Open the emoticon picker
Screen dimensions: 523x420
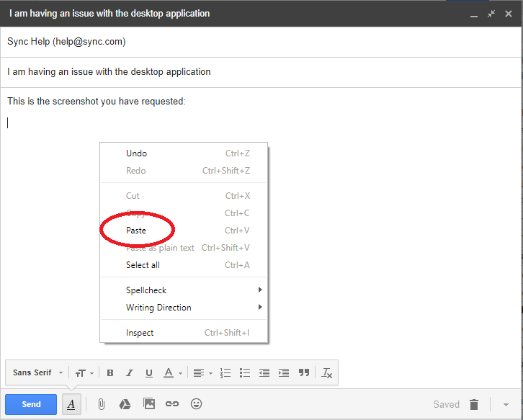coord(196,404)
